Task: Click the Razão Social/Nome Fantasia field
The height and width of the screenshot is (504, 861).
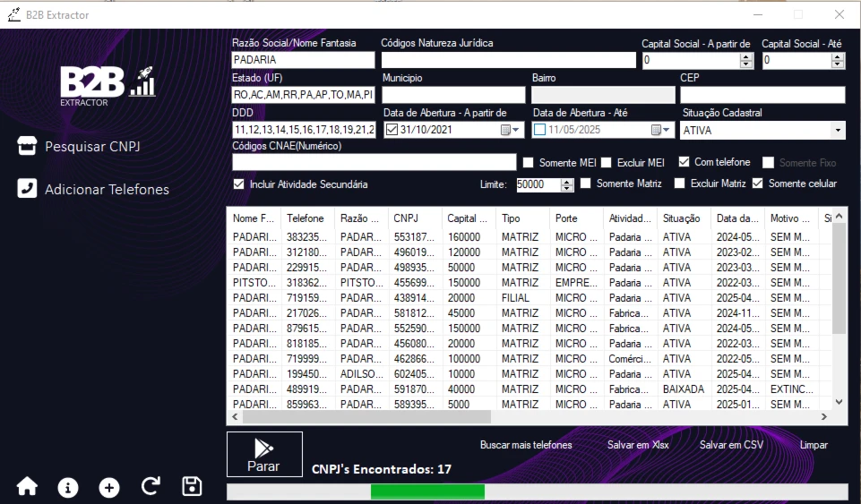Action: (x=303, y=60)
